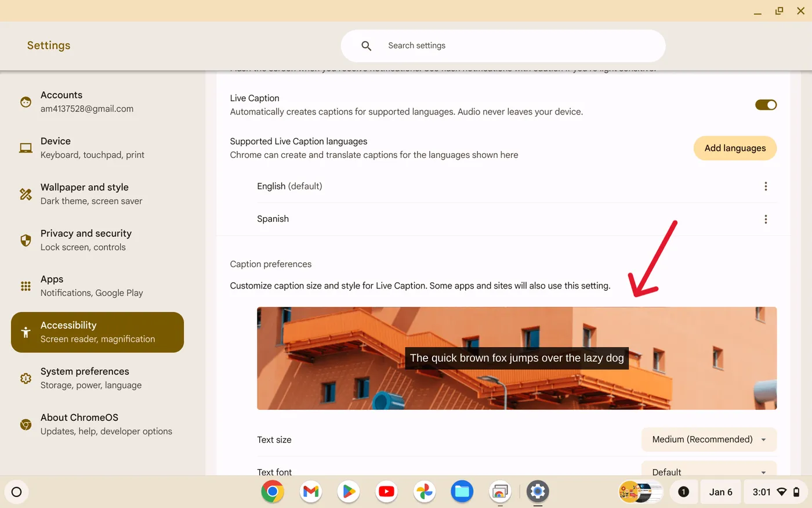The height and width of the screenshot is (508, 812).
Task: Click the English (default) language row
Action: 517,186
